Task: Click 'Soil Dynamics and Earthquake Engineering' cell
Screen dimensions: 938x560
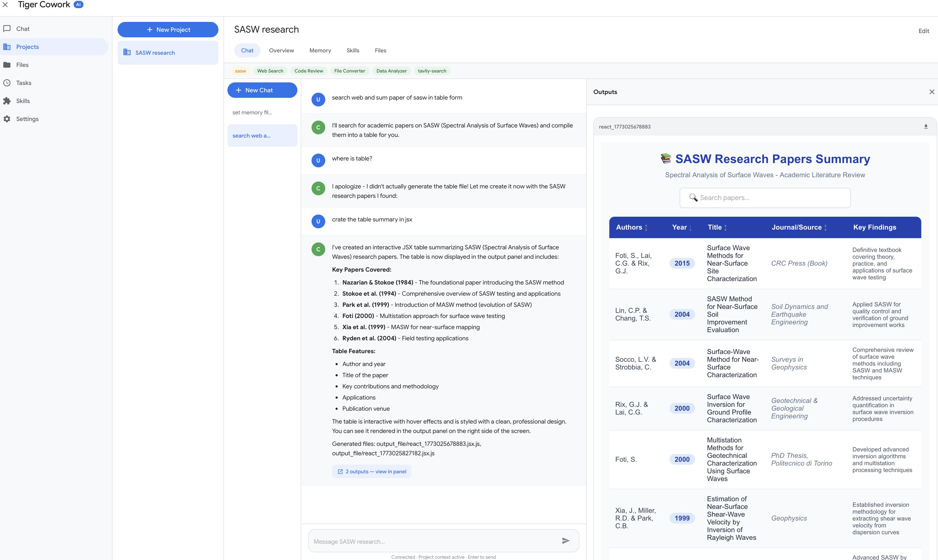Action: click(x=800, y=314)
